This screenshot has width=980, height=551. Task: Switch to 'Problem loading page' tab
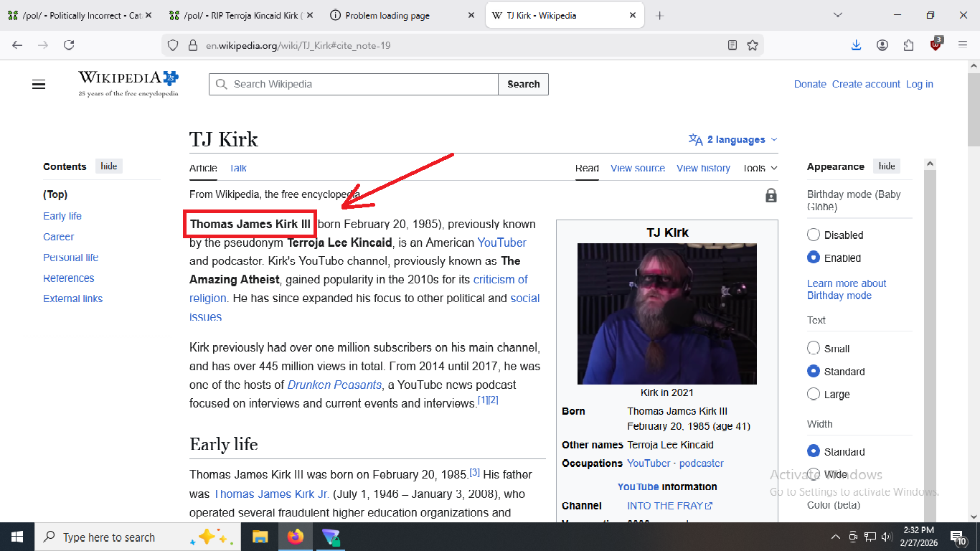pos(403,16)
